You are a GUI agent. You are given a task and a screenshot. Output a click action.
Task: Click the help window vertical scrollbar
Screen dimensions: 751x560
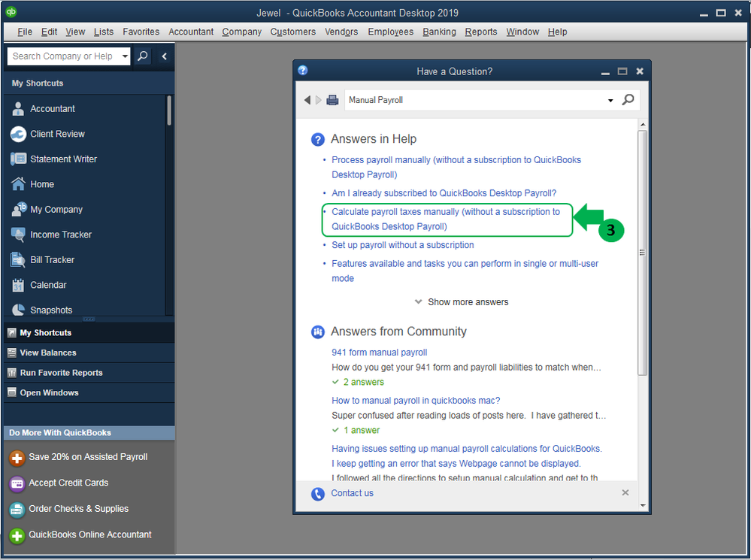coord(642,253)
